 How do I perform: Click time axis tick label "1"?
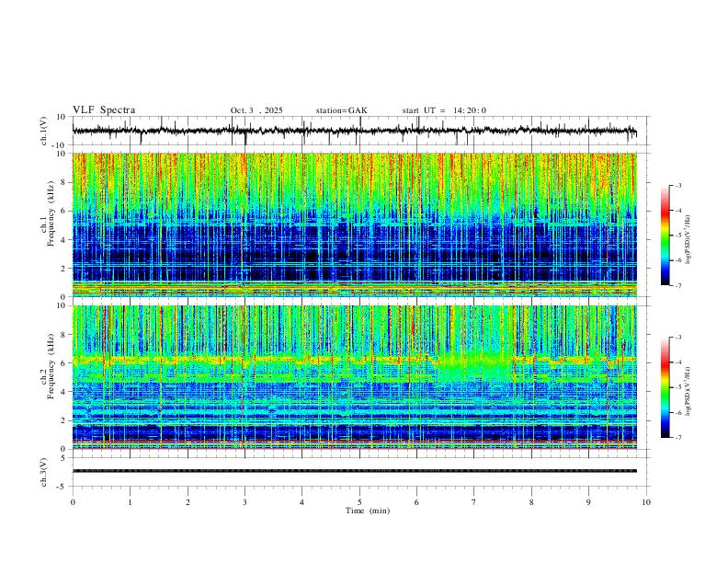[x=130, y=502]
